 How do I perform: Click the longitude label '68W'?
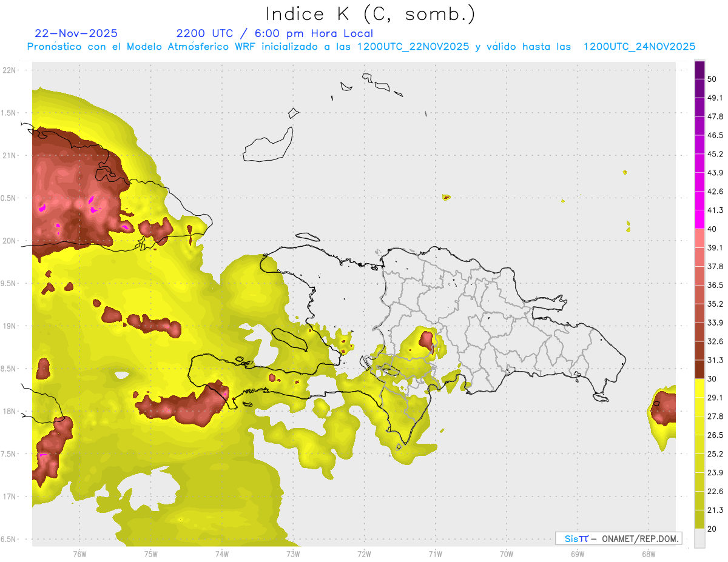pyautogui.click(x=648, y=554)
